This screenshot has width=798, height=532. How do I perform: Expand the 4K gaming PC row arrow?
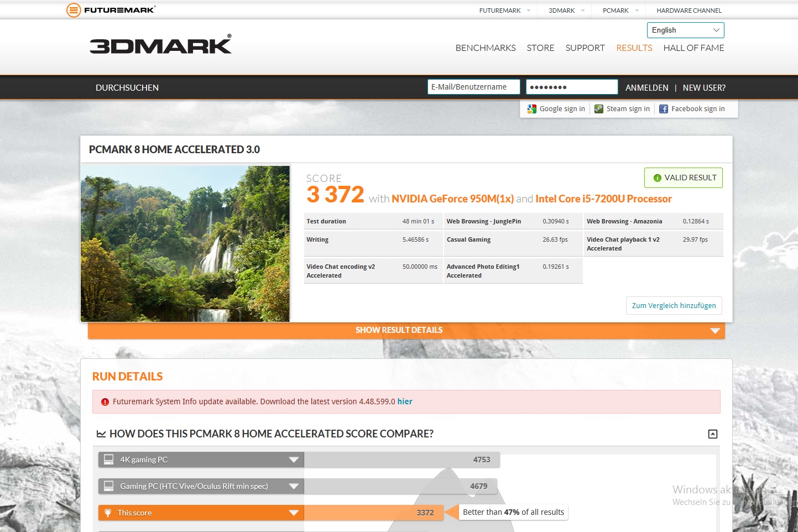[294, 460]
